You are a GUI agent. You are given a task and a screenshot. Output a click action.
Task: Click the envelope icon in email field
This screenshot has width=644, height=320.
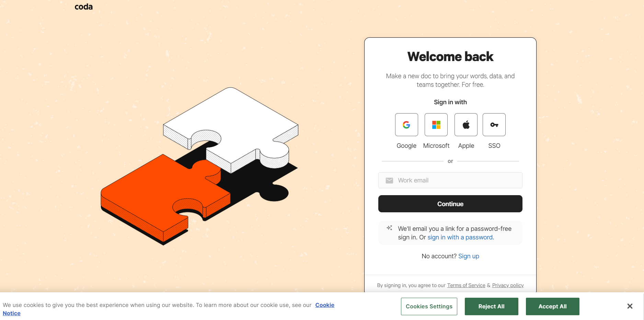[389, 180]
